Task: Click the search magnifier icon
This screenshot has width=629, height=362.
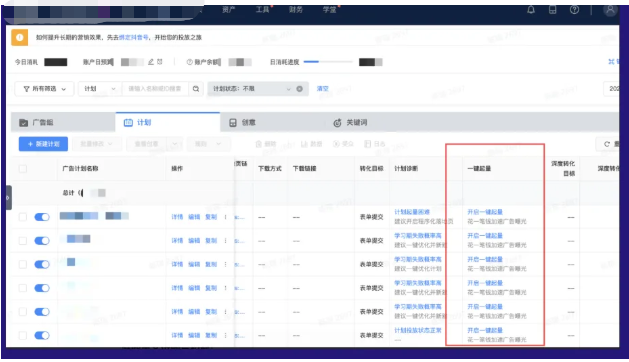Action: click(196, 89)
